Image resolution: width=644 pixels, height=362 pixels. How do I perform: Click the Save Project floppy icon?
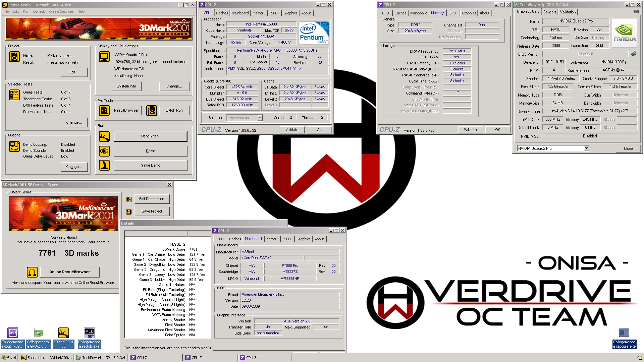pyautogui.click(x=129, y=212)
